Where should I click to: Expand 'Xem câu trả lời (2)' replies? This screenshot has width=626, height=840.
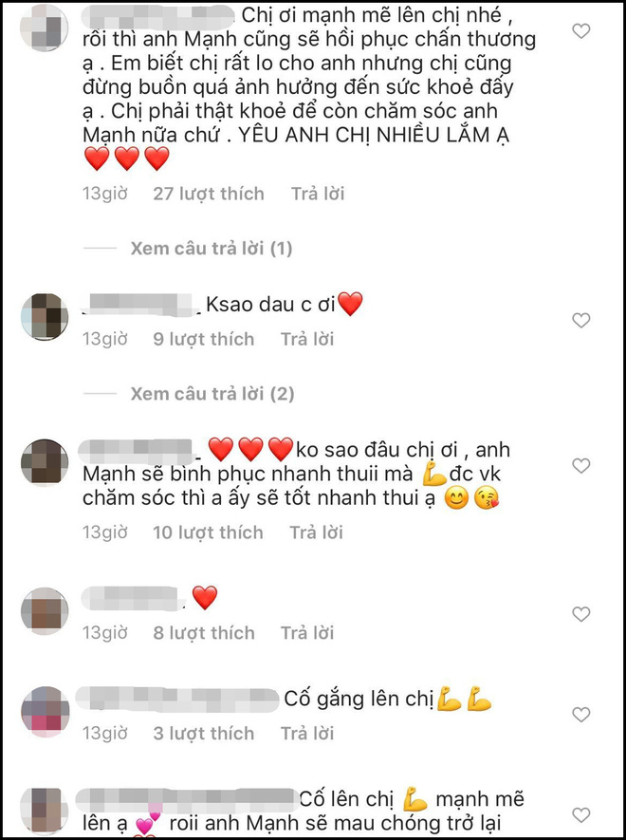pos(212,394)
